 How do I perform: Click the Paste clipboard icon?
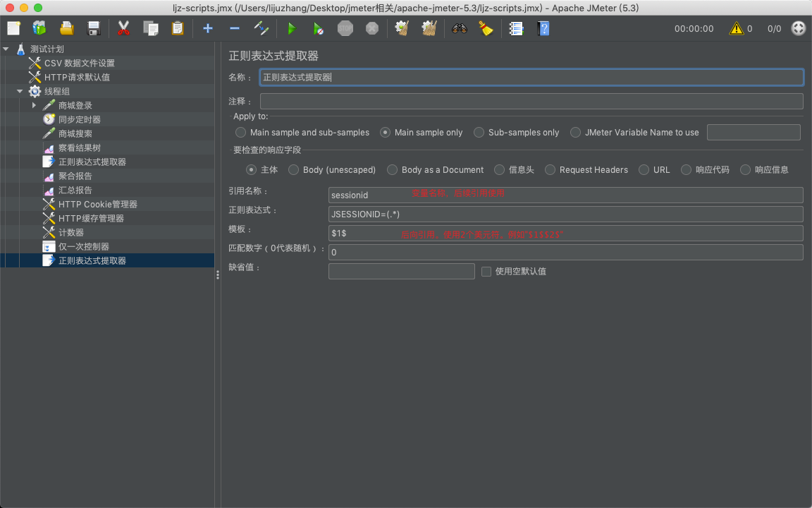click(178, 28)
